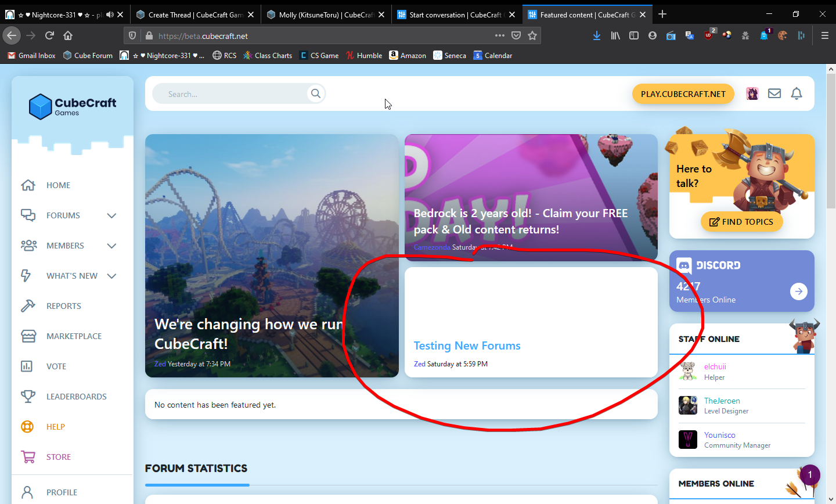Open a new browser tab

(x=662, y=15)
